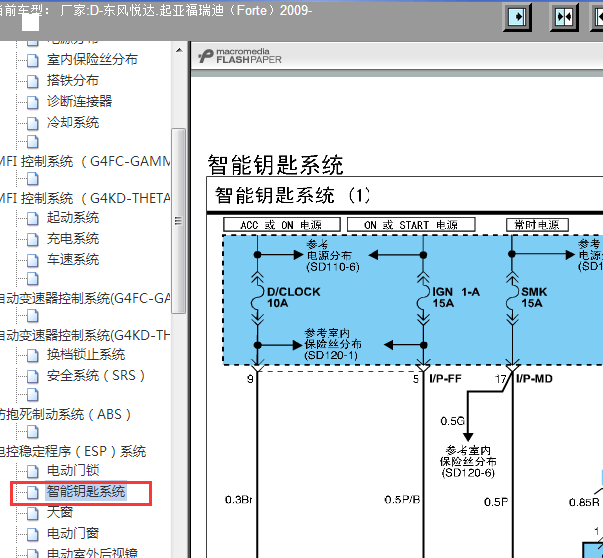The image size is (603, 558).
Task: Click the 0.5G wire label
Action: tap(453, 421)
